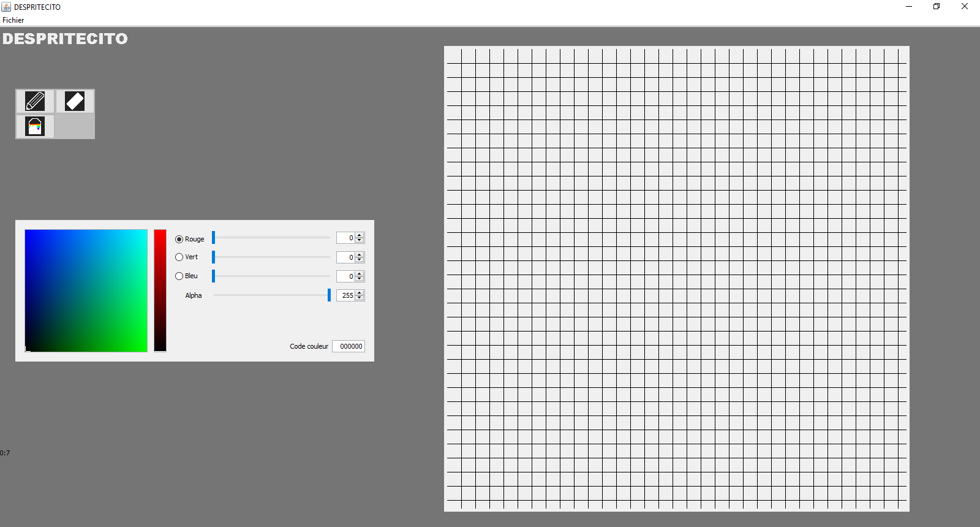Decrease the Vert value with down arrow
The height and width of the screenshot is (527, 980).
pos(360,260)
